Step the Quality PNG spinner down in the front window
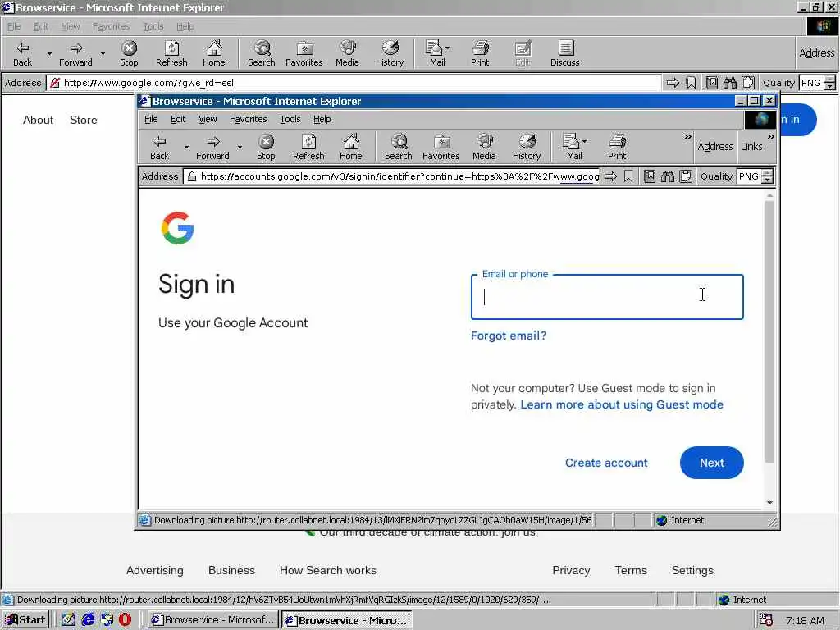Viewport: 840px width, 630px height. click(767, 180)
